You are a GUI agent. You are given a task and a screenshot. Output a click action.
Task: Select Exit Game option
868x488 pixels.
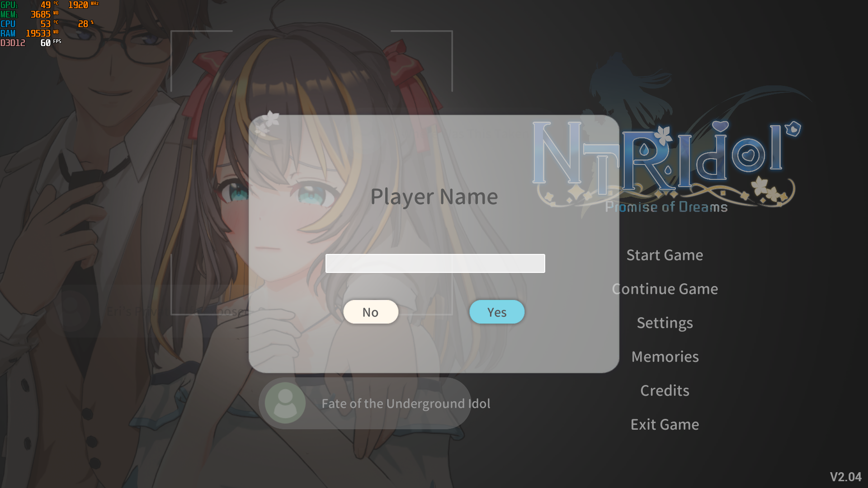[x=665, y=425]
